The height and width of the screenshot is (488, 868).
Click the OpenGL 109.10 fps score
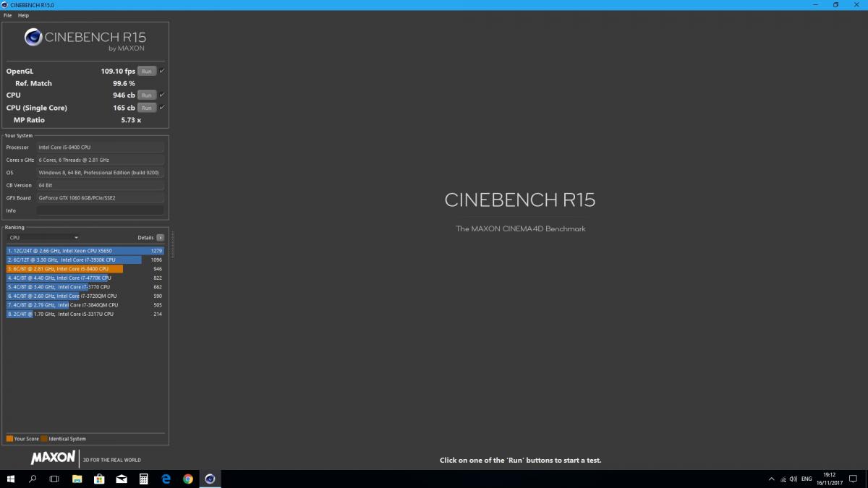(118, 72)
